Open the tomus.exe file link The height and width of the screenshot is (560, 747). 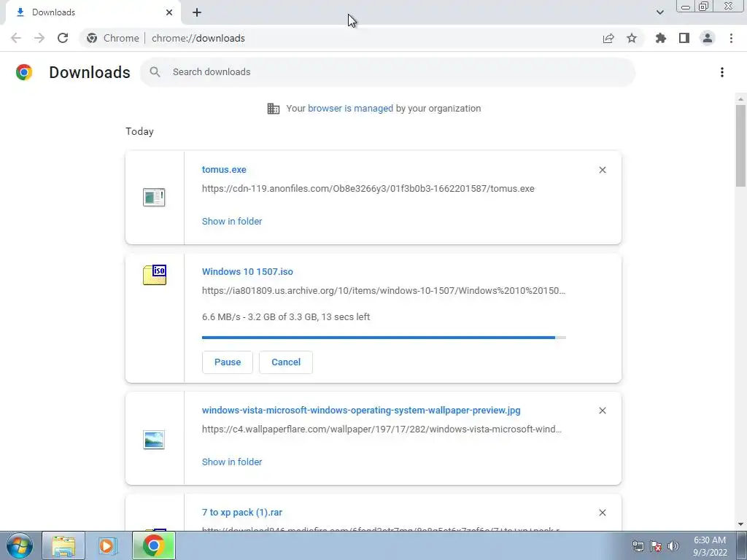224,169
